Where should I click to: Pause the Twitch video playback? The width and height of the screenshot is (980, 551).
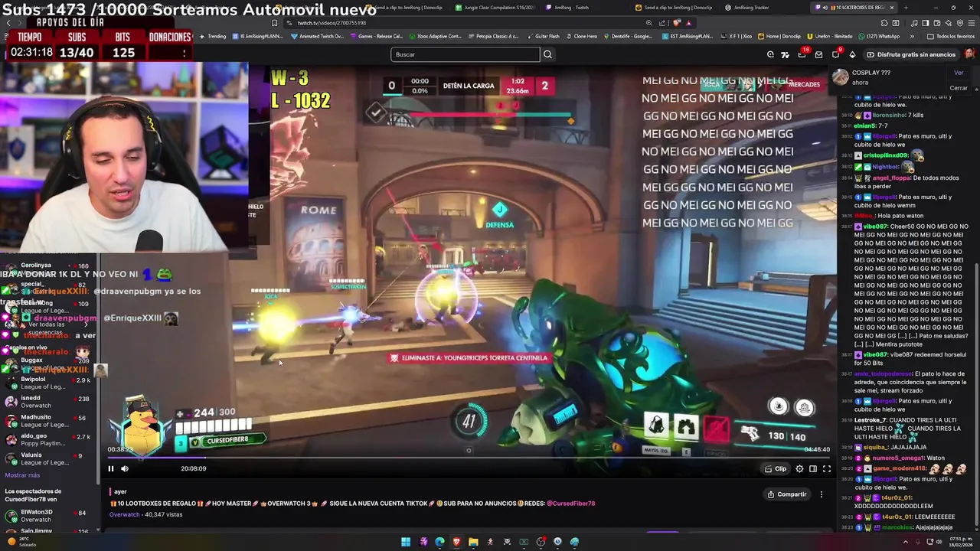click(110, 468)
